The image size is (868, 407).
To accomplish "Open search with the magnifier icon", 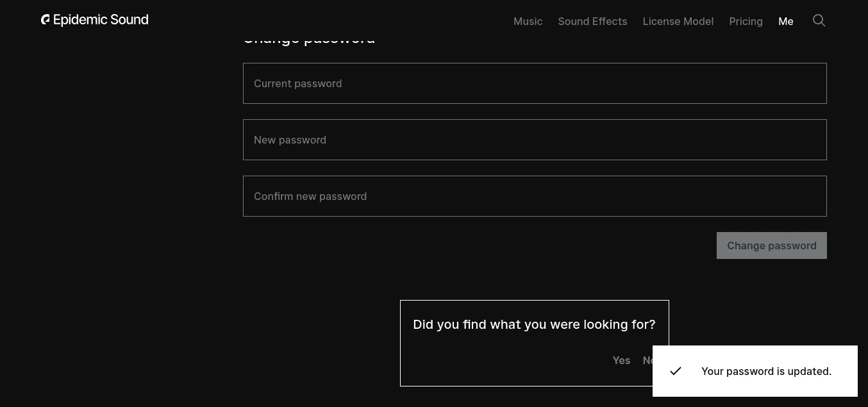I will click(819, 21).
